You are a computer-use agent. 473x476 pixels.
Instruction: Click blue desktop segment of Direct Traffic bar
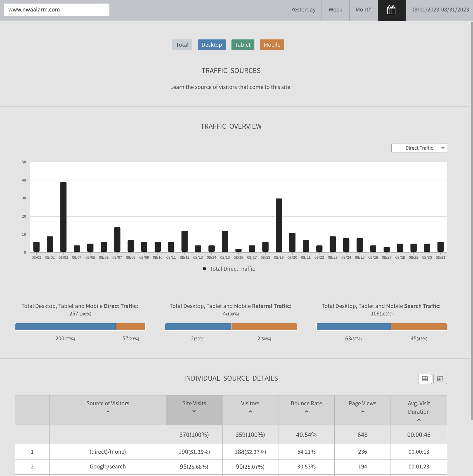pyautogui.click(x=65, y=327)
